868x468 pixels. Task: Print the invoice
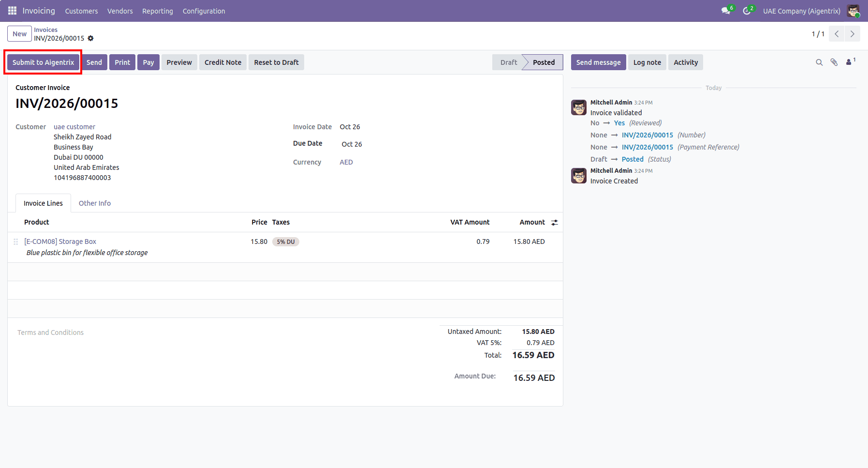pos(122,62)
